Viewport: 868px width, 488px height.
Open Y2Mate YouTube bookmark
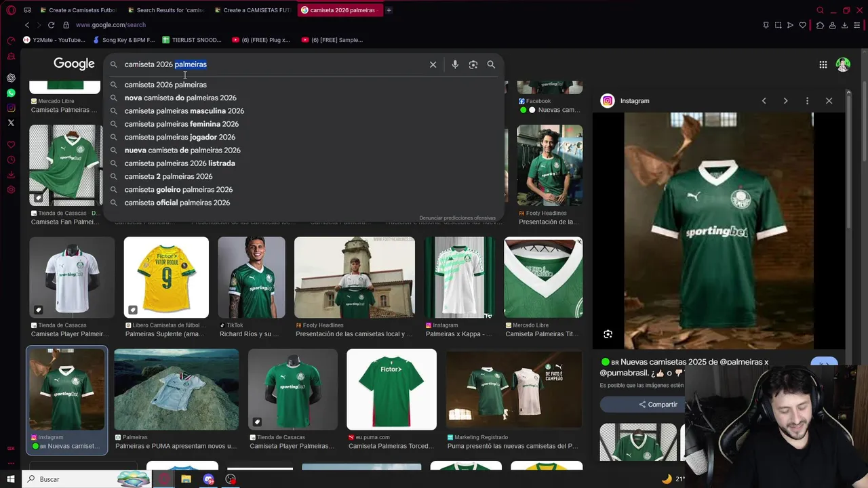(54, 40)
